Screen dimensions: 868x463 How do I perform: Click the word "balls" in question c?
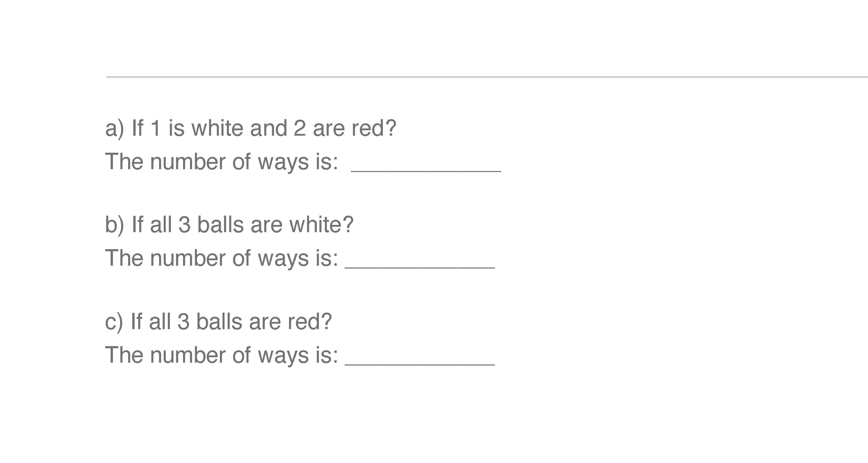tap(219, 322)
